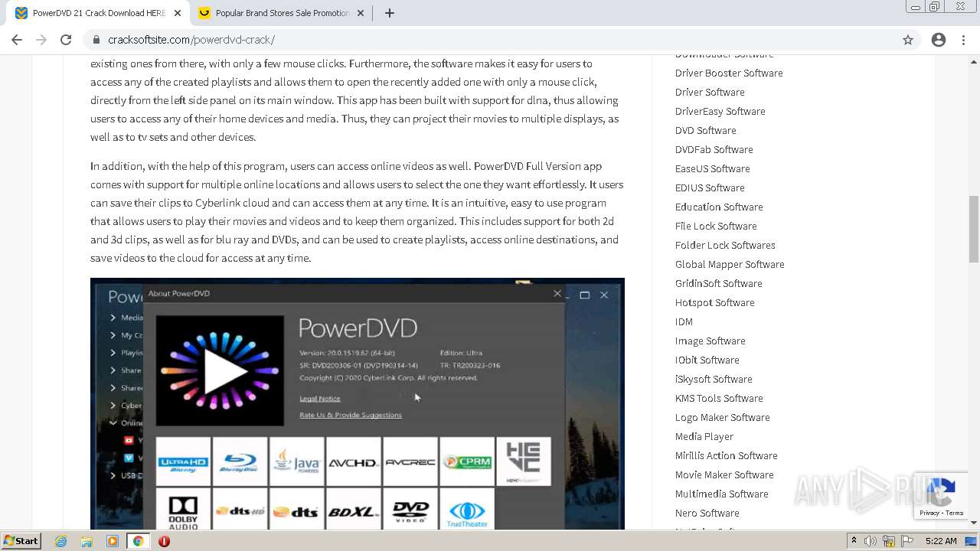This screenshot has width=980, height=551.
Task: Open the IObit Software link
Action: (707, 360)
